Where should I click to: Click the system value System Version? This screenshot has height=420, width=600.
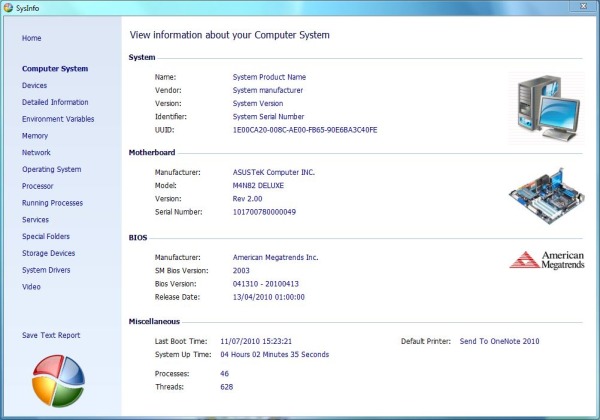(258, 103)
